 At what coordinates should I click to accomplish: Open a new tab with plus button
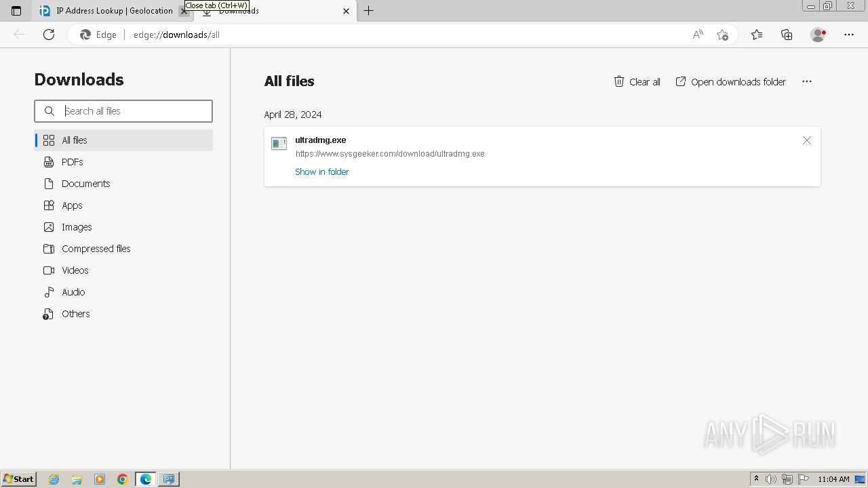tap(369, 11)
